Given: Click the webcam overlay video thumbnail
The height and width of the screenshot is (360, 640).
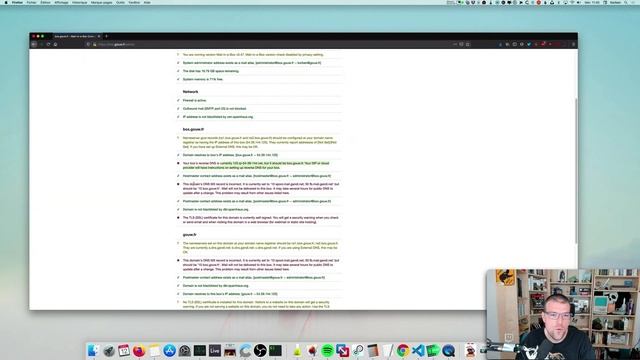Looking at the screenshot, I should coord(563,314).
